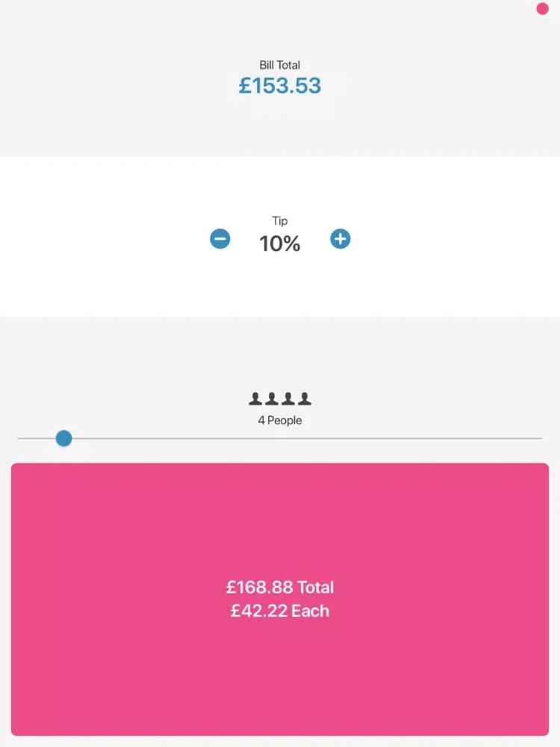Edit the £153.53 bill total amount
The height and width of the screenshot is (747, 560).
coord(280,85)
